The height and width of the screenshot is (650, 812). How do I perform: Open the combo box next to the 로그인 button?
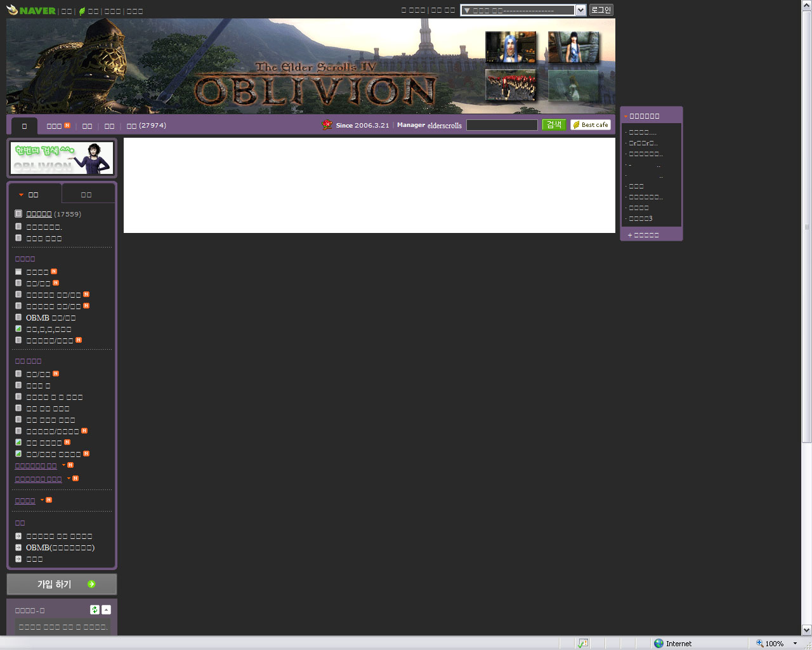click(523, 10)
